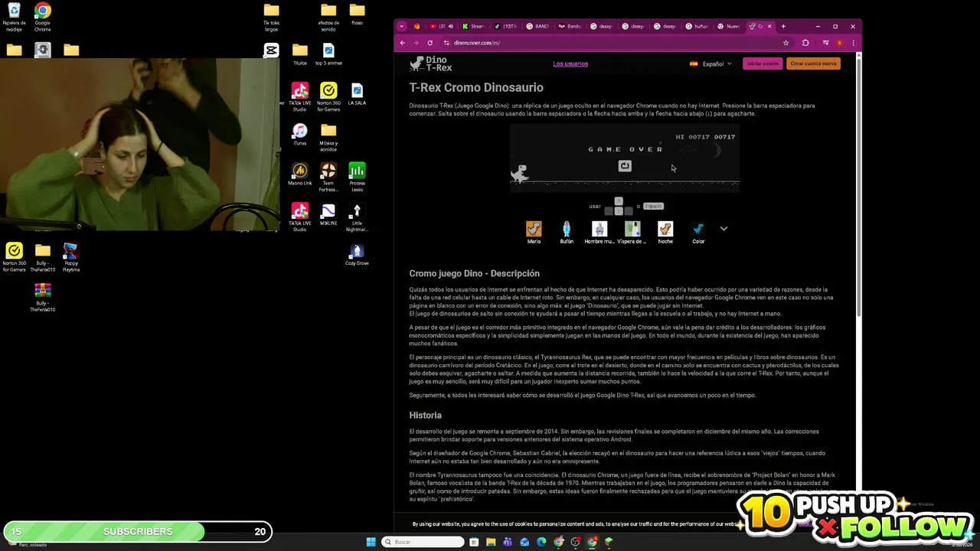980x551 pixels.
Task: Restart the dino game with replay icon
Action: [625, 166]
